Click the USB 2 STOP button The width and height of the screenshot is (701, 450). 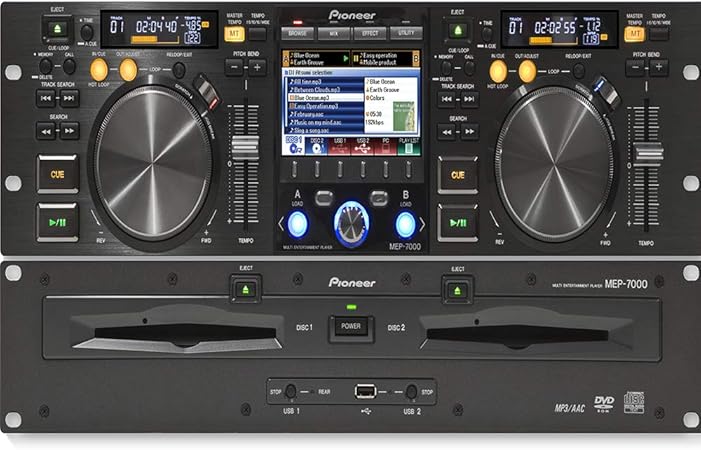click(x=411, y=392)
